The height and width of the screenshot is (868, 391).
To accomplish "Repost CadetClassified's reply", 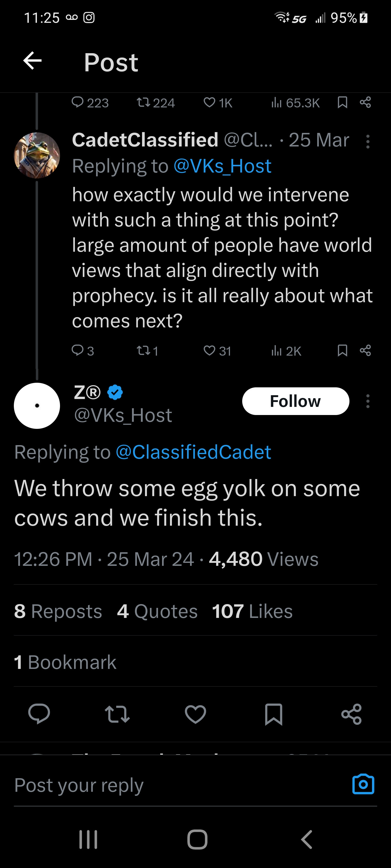I will pos(143,351).
